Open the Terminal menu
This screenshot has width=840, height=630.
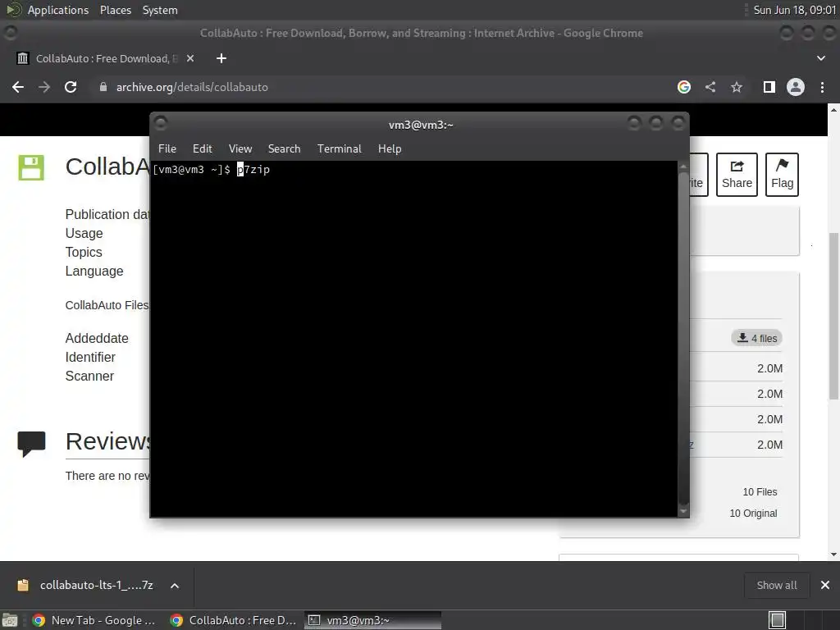click(x=339, y=149)
